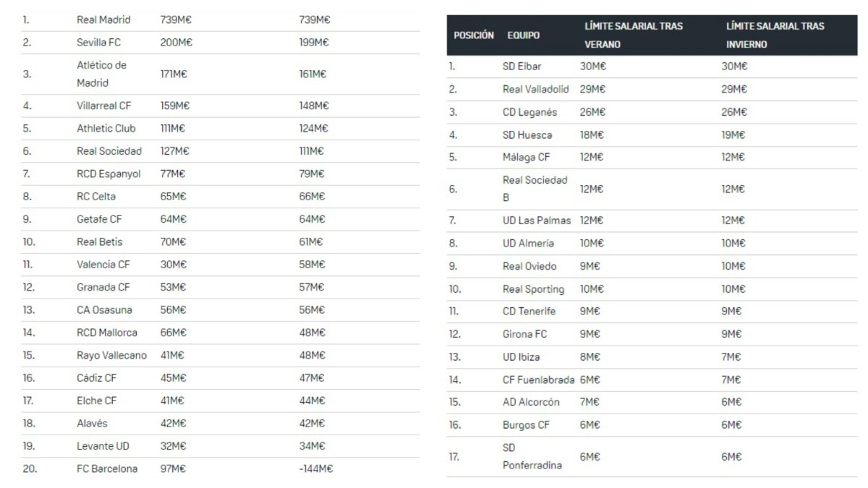This screenshot has width=868, height=488.
Task: Select the SD Eibar team name
Action: [x=522, y=66]
